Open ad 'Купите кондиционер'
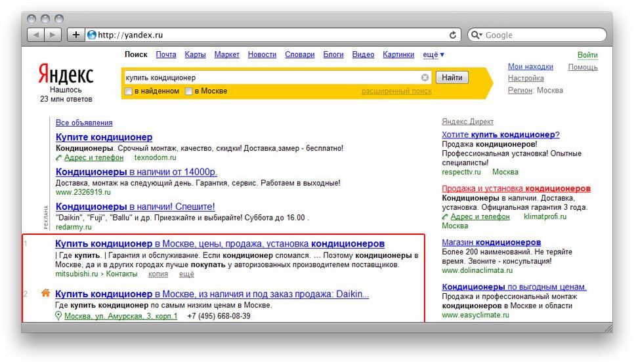 pyautogui.click(x=104, y=137)
